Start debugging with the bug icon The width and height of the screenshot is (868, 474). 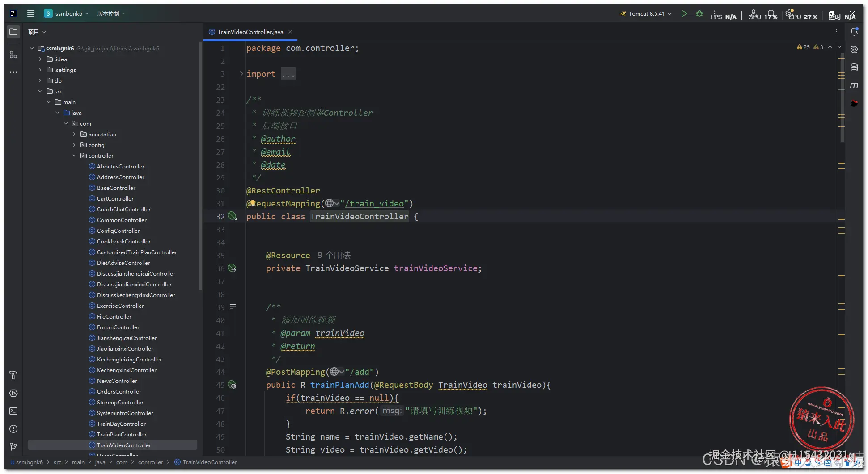point(699,13)
